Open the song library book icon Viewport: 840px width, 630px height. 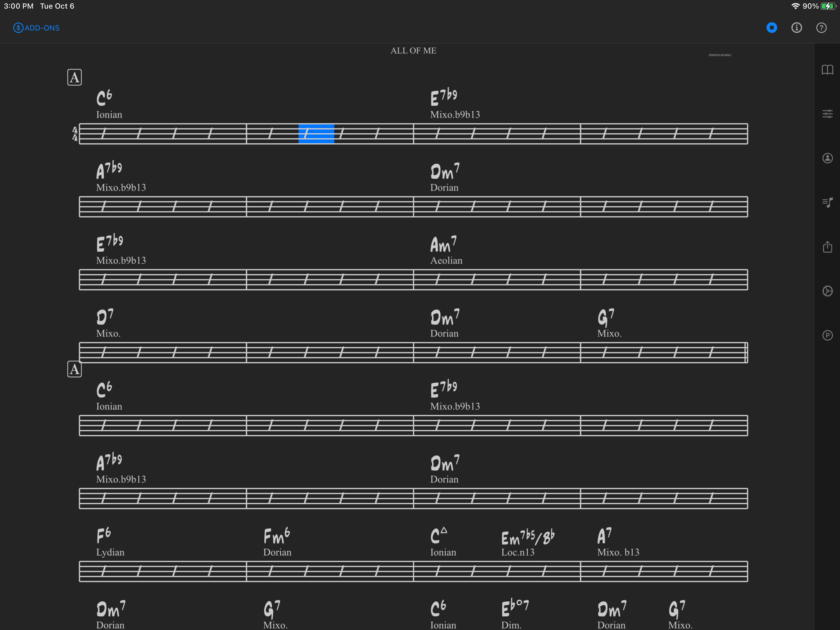pos(827,70)
